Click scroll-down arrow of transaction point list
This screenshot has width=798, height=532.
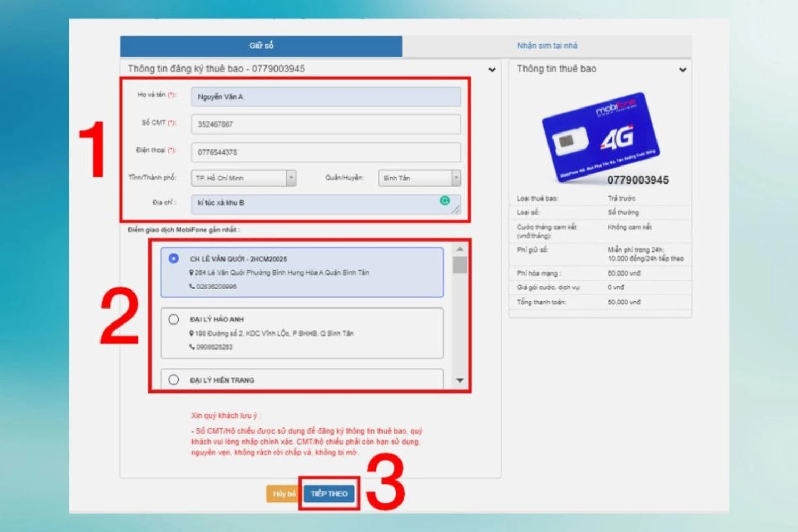coord(460,380)
